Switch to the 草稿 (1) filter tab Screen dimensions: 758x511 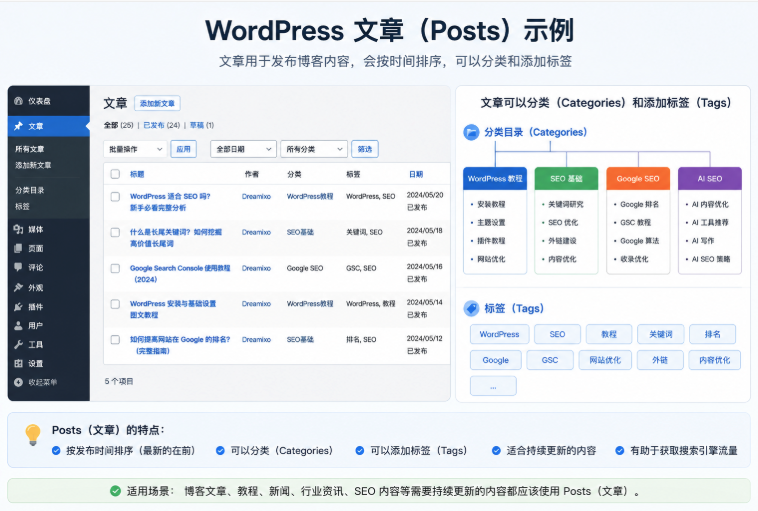202,125
